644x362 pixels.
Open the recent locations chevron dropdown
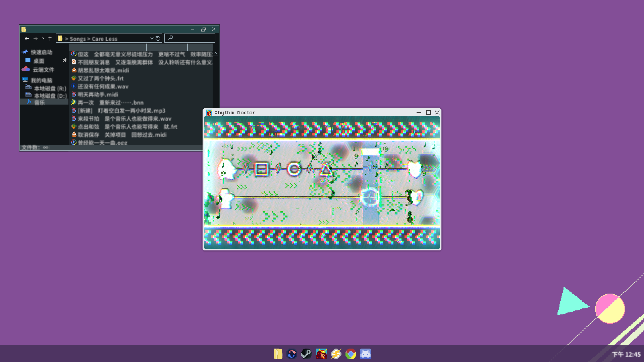point(43,39)
